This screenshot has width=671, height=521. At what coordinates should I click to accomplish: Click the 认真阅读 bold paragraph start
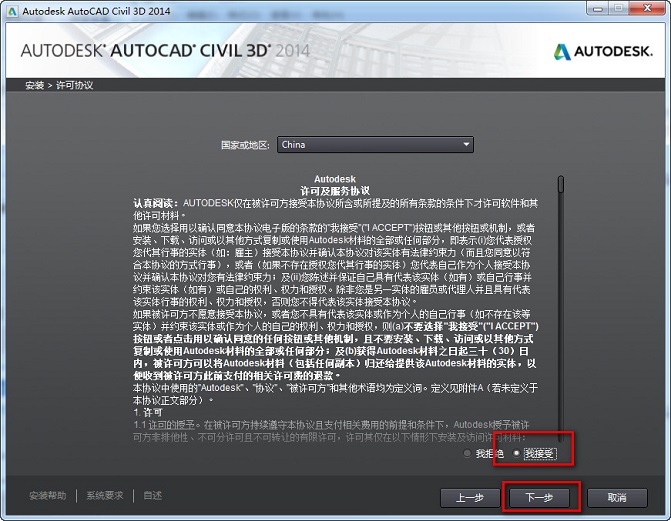pos(156,203)
